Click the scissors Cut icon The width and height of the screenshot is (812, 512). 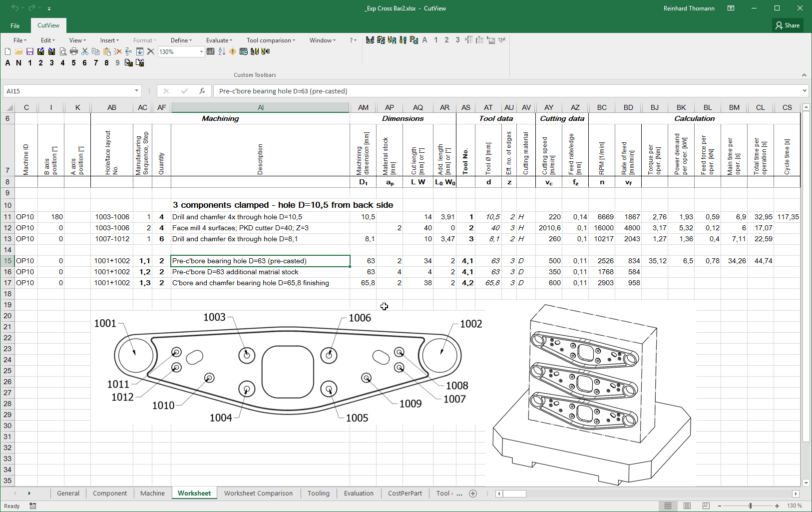point(85,51)
